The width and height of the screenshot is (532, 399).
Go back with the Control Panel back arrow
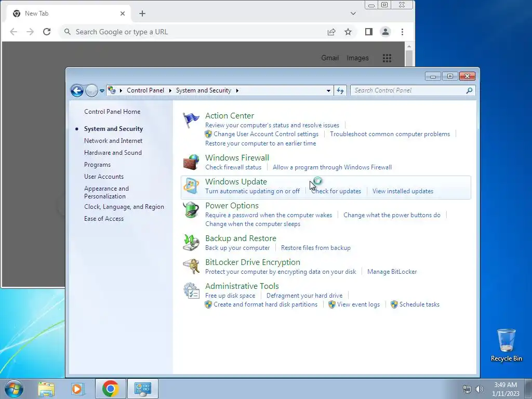tap(77, 90)
